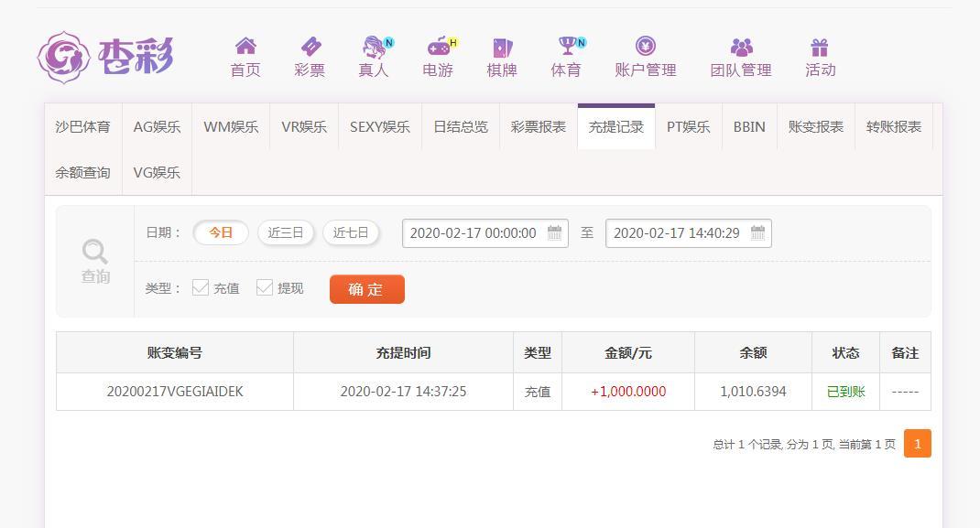980x528 pixels.
Task: Select the 充提记录 tab
Action: tap(616, 126)
